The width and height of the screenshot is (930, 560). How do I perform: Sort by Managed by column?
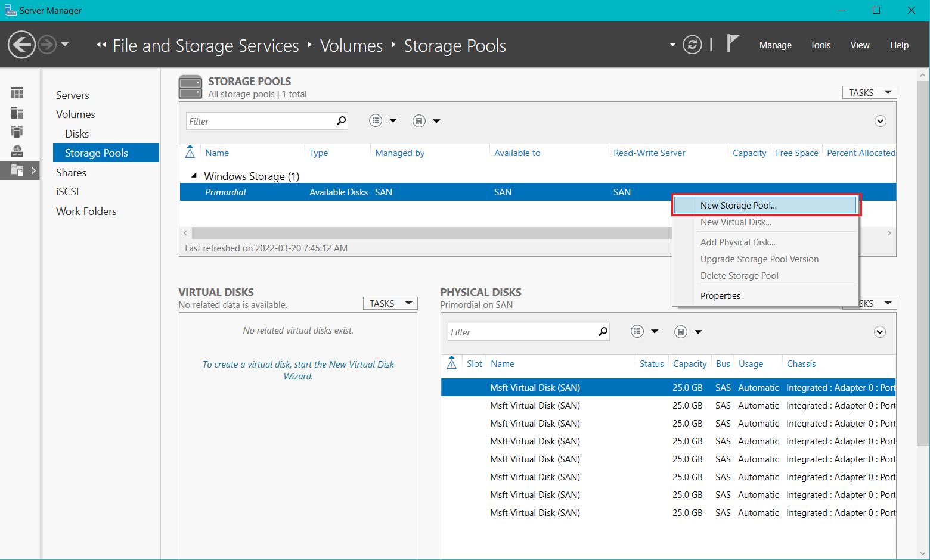400,153
